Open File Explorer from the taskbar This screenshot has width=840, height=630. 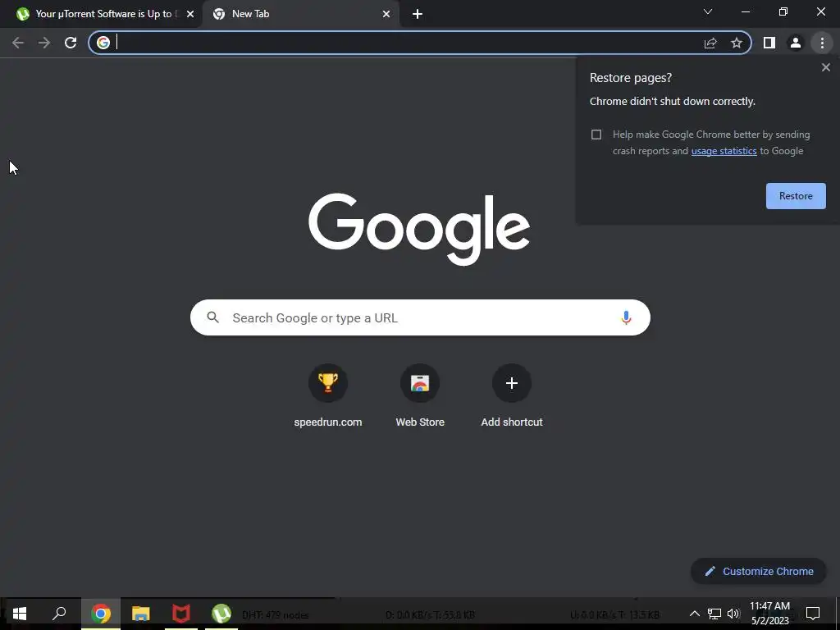(x=141, y=614)
